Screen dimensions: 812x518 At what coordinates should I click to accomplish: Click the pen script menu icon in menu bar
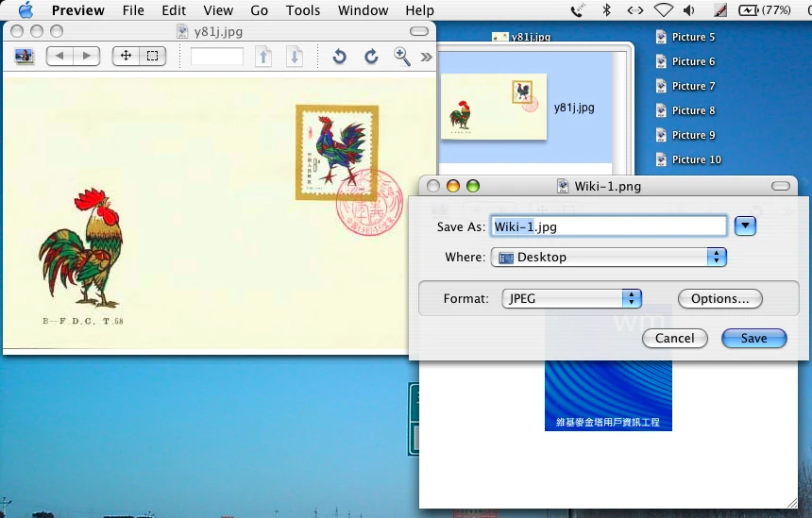719,9
